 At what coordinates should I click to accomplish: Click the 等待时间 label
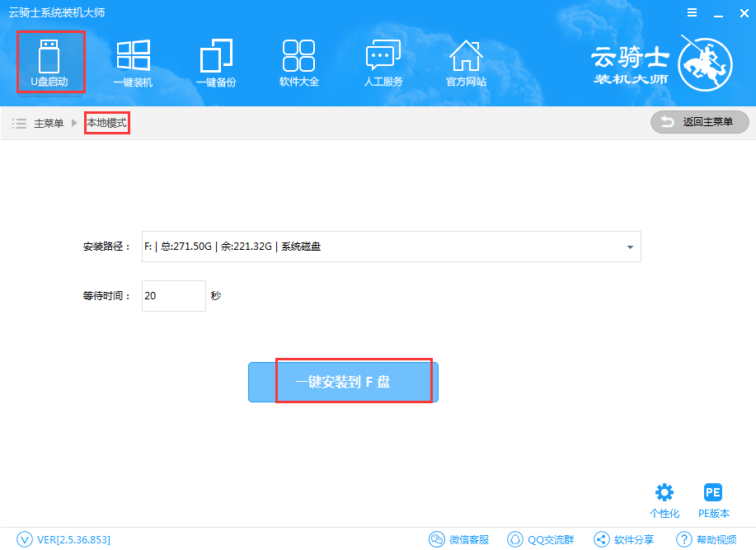click(x=106, y=295)
